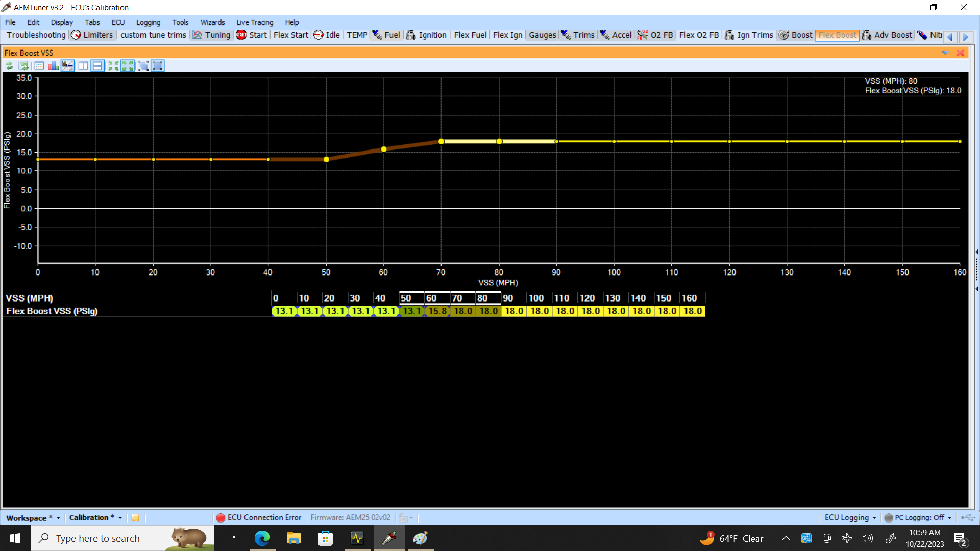Expand the PC Logging Off dropdown
This screenshot has height=551, width=980.
click(x=949, y=518)
